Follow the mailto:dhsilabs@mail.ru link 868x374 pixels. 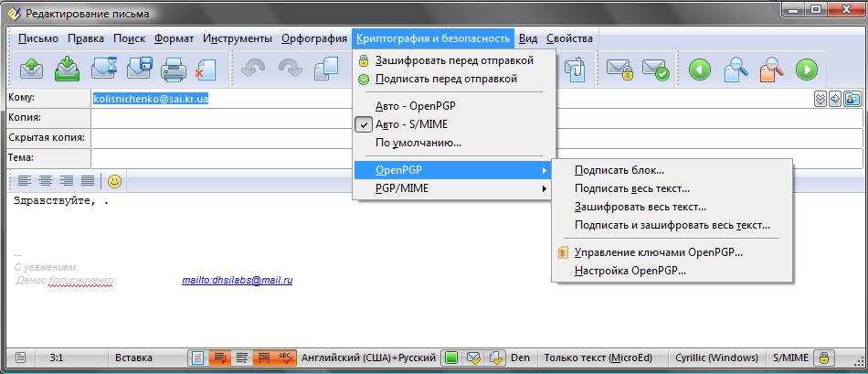237,281
